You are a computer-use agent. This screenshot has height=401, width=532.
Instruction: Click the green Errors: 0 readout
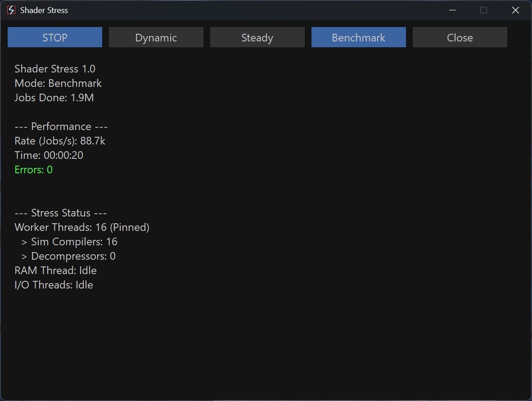34,170
